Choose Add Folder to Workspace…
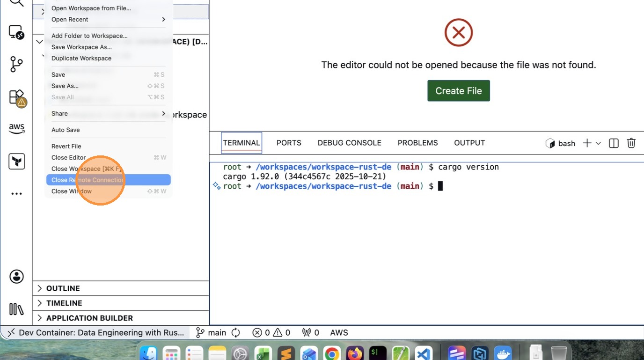The height and width of the screenshot is (360, 644). (x=108, y=36)
